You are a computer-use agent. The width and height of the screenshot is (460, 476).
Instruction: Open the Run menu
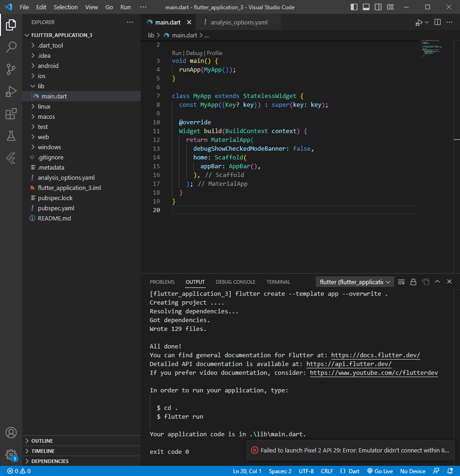(125, 7)
